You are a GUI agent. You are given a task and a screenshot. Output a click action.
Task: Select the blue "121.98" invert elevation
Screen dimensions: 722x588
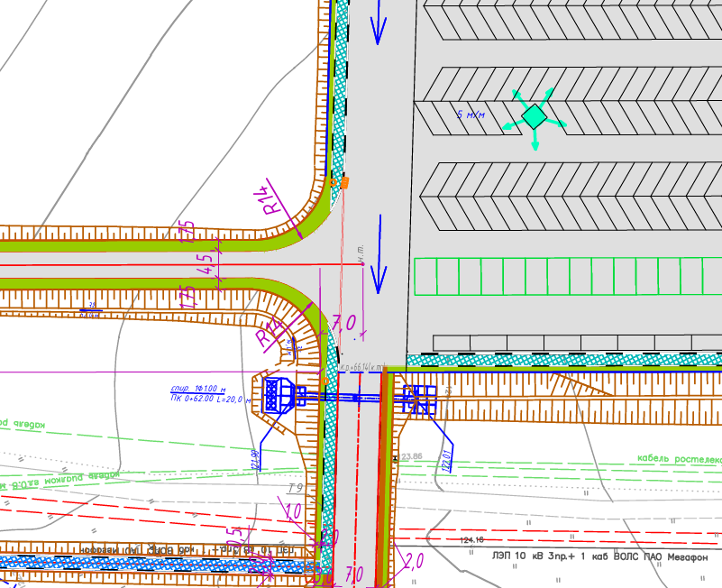(256, 459)
